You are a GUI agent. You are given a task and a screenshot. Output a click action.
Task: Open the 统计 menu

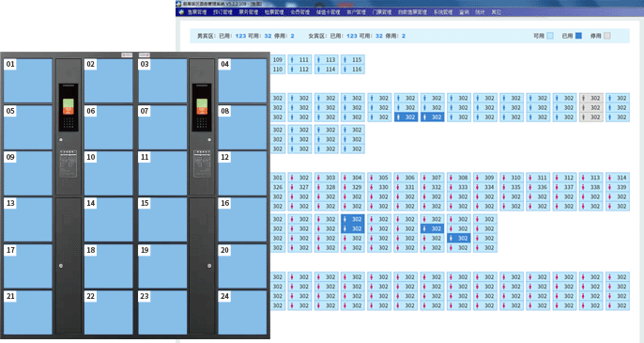point(480,12)
